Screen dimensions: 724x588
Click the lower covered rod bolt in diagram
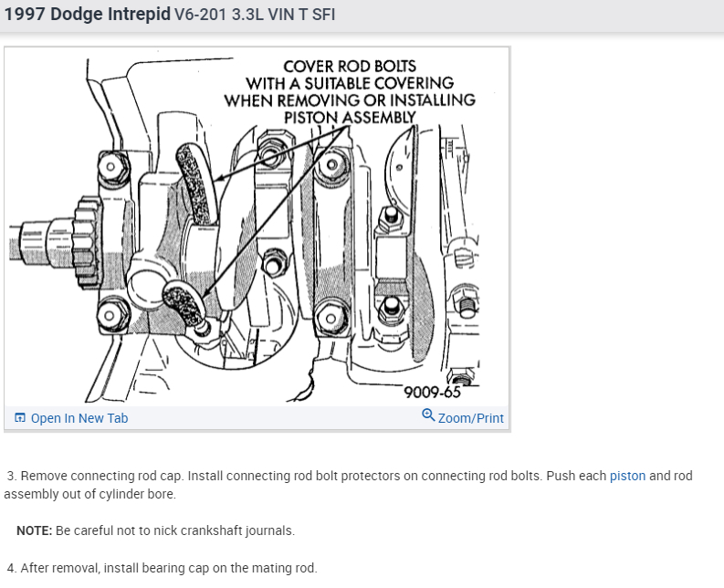[185, 305]
